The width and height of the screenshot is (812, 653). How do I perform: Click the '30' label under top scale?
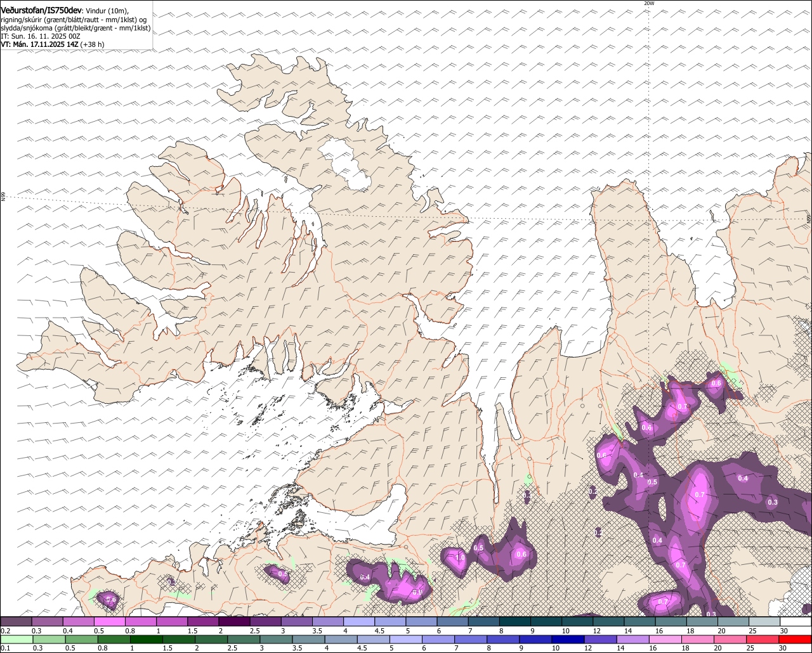(x=784, y=631)
